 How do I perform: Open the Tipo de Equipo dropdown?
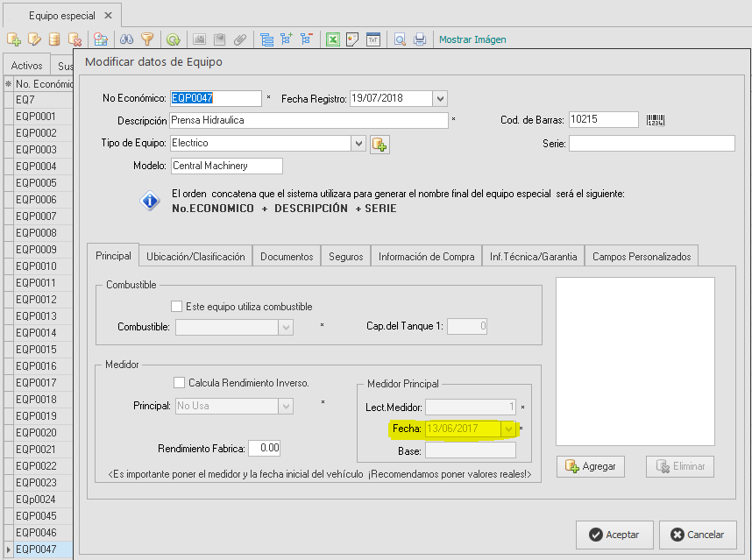[x=358, y=144]
